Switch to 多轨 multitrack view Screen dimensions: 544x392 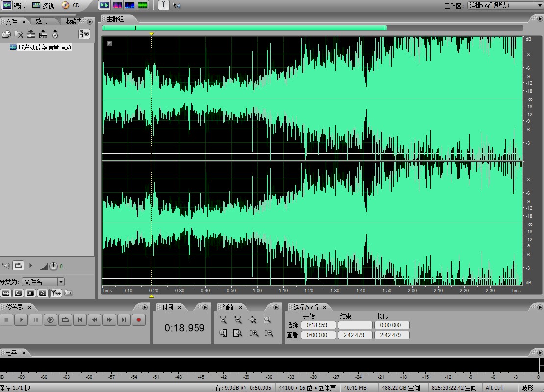tap(43, 5)
